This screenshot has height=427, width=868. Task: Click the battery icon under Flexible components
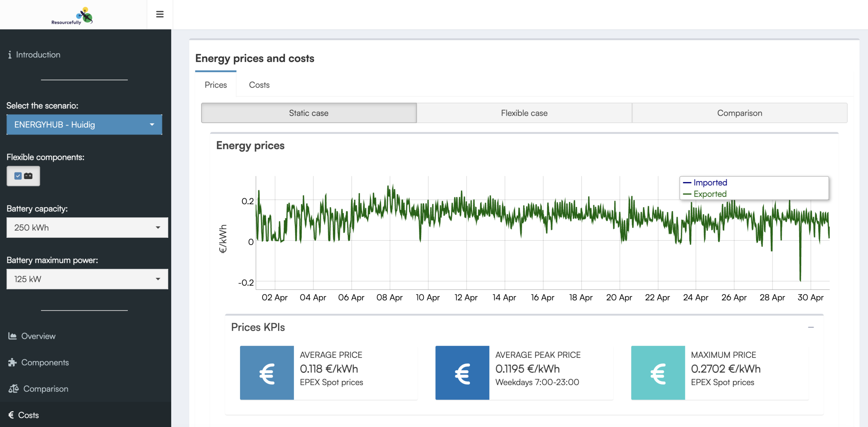point(28,176)
